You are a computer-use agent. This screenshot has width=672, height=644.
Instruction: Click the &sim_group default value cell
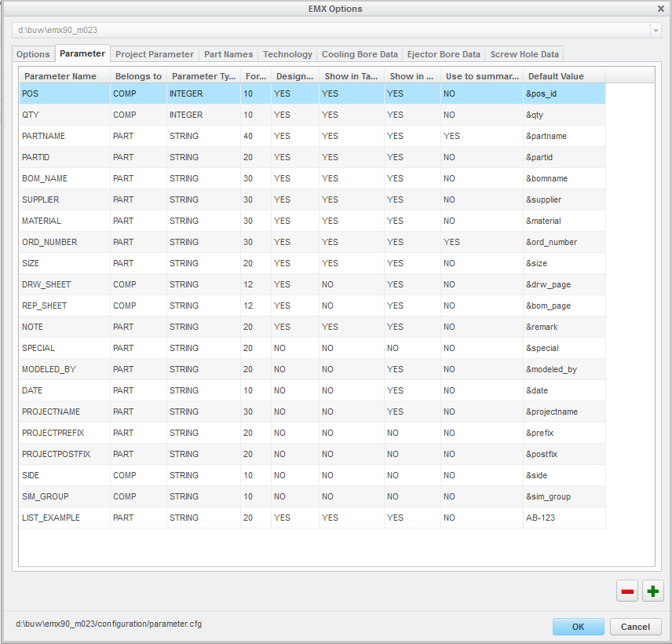pos(564,497)
